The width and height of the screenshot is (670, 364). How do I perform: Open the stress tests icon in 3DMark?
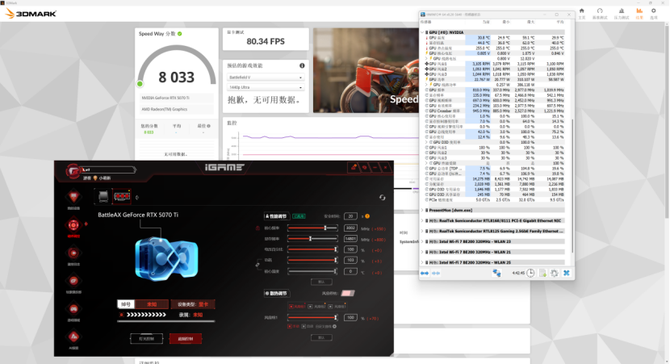pos(621,11)
